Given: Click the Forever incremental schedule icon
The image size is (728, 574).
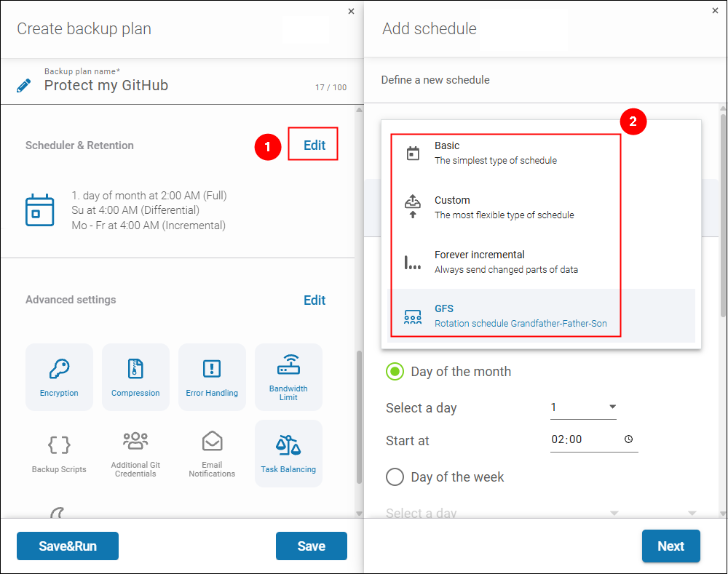Looking at the screenshot, I should tap(412, 262).
